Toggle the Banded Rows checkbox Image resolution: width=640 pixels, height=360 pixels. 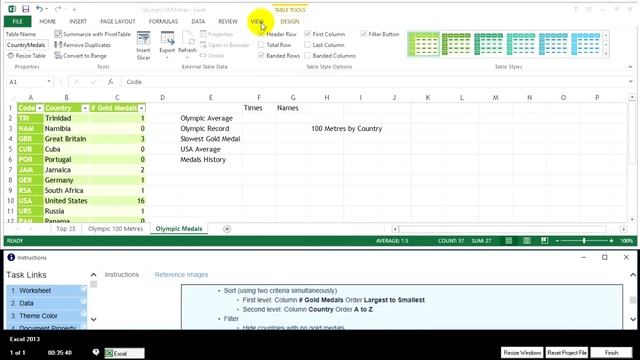coord(261,56)
